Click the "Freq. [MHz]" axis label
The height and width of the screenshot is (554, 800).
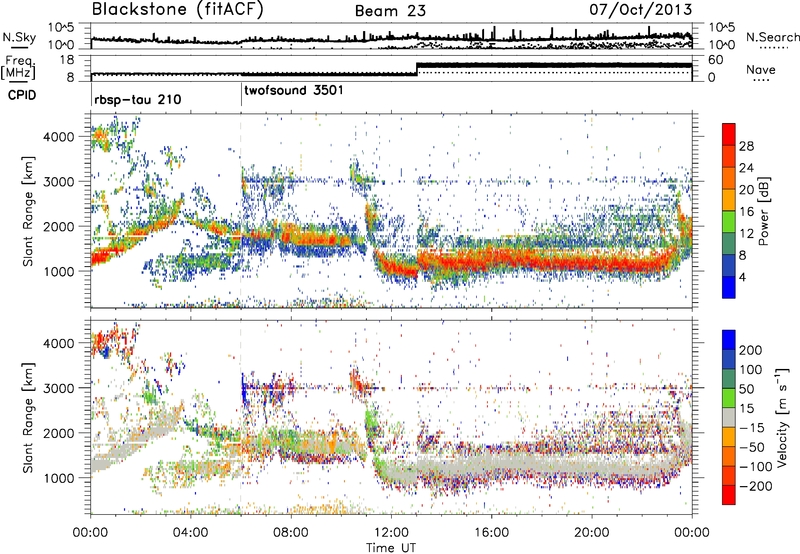tap(20, 67)
